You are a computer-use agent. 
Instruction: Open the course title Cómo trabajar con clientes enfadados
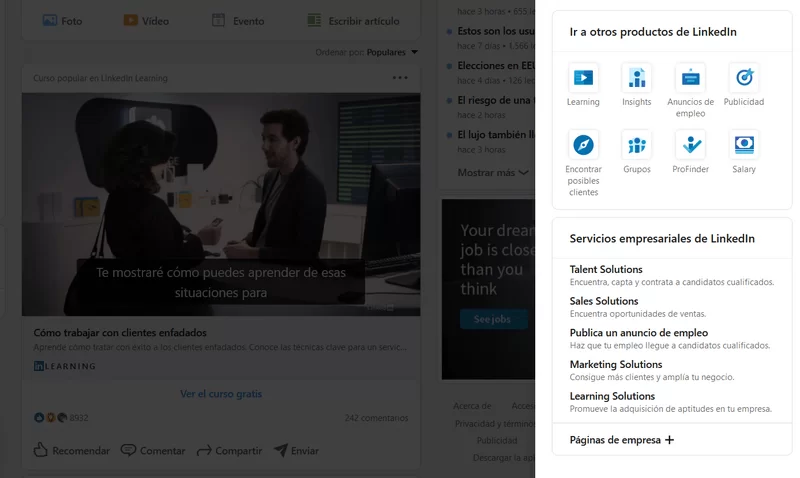(120, 333)
